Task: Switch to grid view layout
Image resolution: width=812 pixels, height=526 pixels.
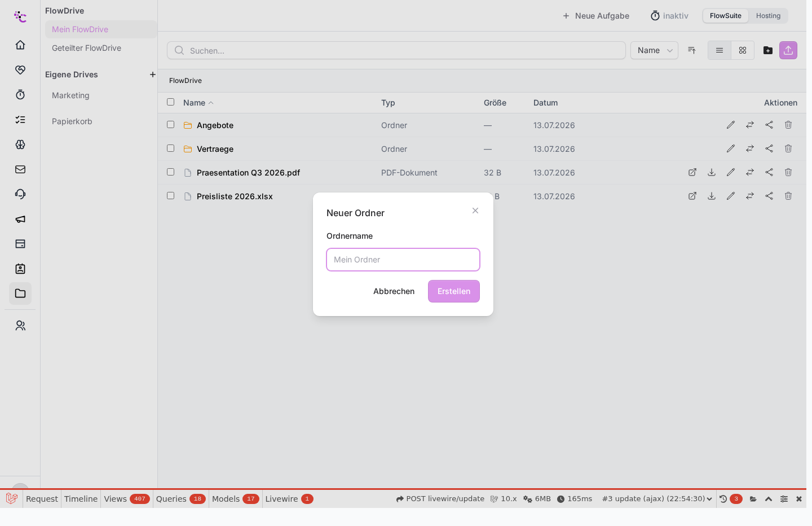Action: [x=743, y=50]
